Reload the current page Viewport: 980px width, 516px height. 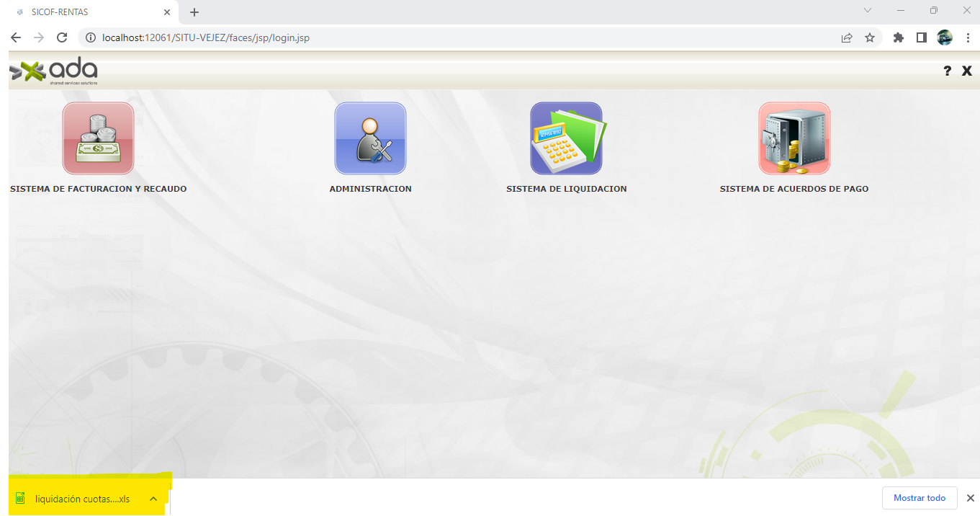point(62,37)
